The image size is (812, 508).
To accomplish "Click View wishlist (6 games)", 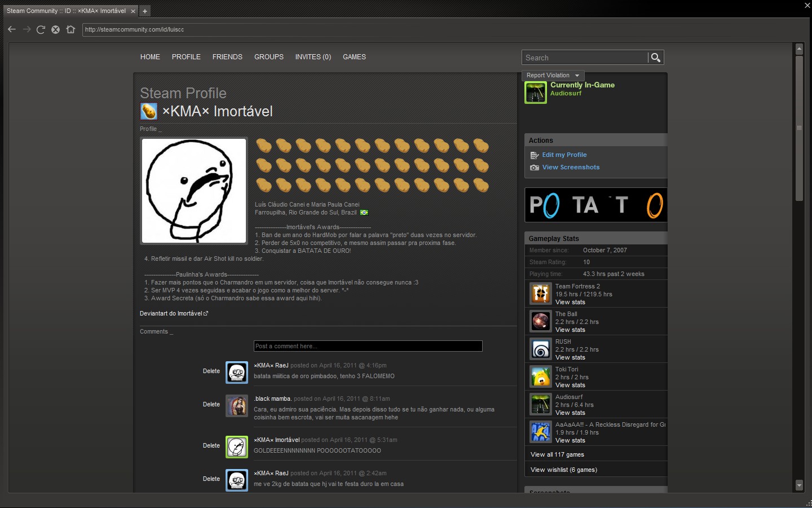I will [x=564, y=470].
